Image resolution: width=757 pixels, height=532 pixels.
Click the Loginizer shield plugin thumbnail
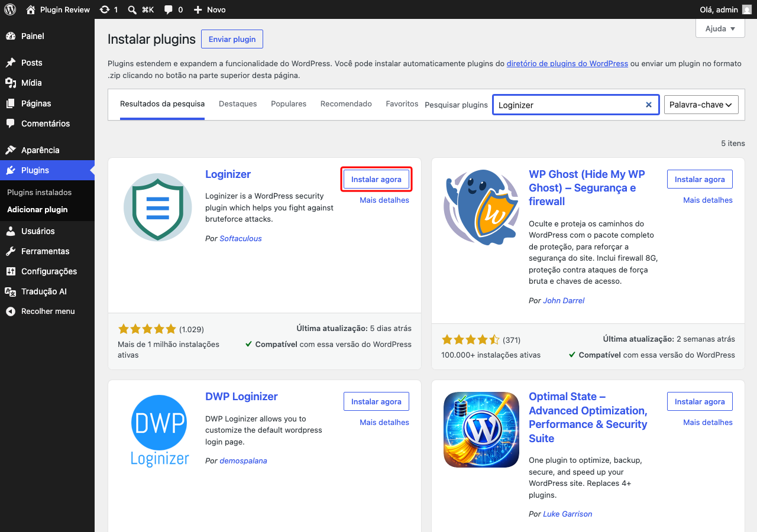click(x=158, y=207)
